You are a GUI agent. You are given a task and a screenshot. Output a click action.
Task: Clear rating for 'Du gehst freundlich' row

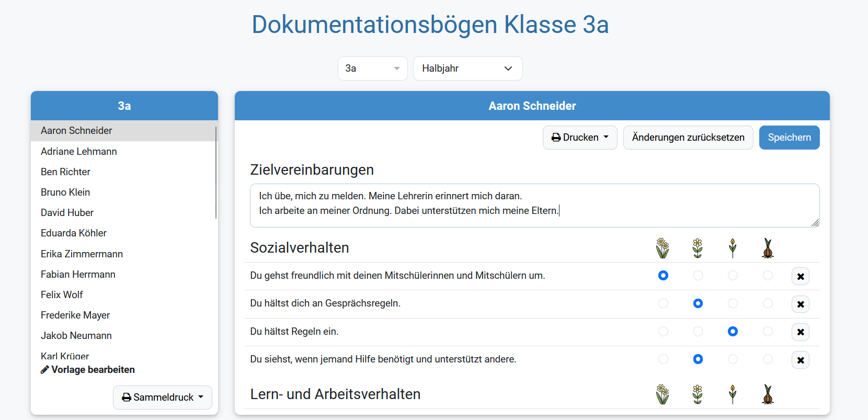pyautogui.click(x=801, y=276)
